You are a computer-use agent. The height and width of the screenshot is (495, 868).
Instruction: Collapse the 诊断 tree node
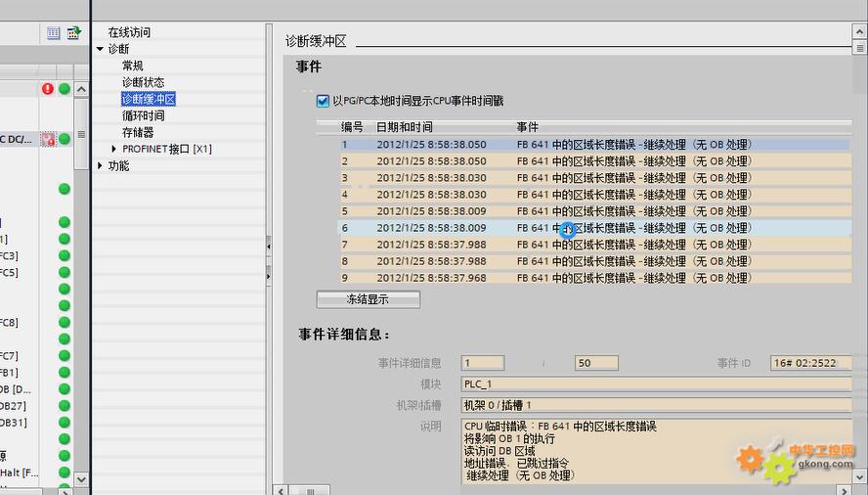(101, 49)
